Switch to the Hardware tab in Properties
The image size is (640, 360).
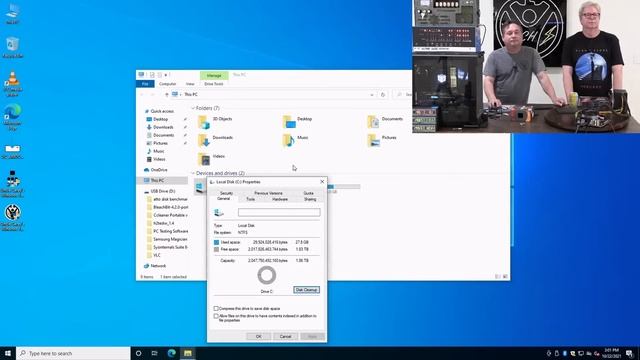coord(280,199)
